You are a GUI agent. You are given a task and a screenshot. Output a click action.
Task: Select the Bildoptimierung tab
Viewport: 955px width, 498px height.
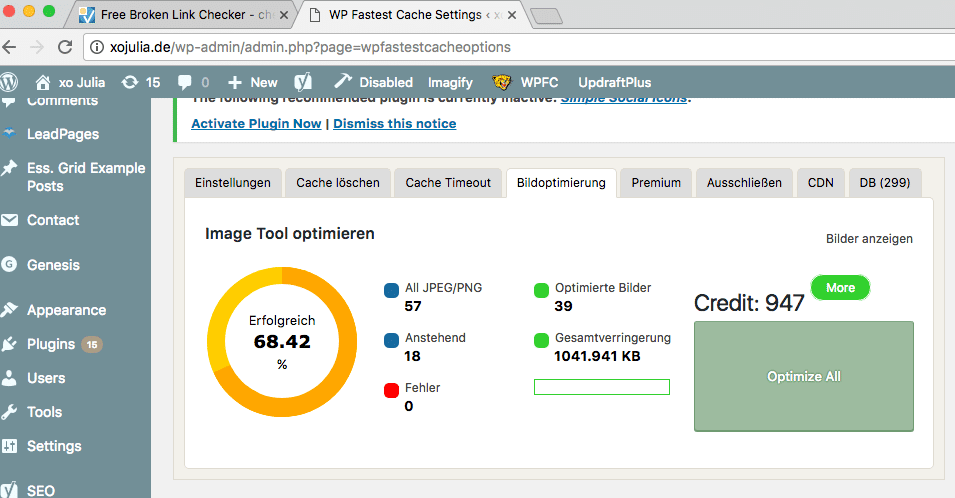(562, 183)
